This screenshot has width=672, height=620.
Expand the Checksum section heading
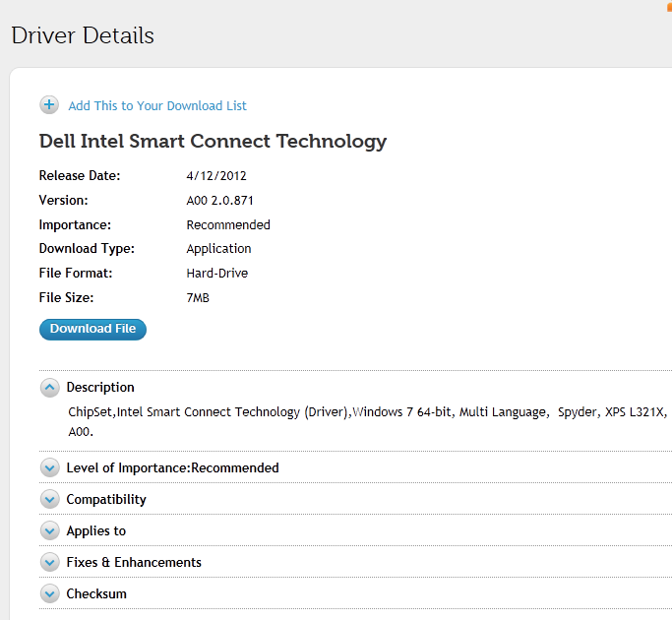pos(96,594)
